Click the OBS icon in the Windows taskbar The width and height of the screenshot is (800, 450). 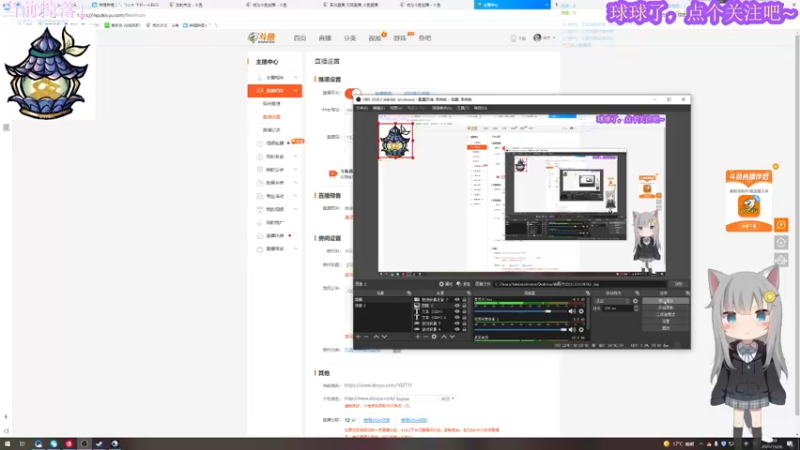84,444
